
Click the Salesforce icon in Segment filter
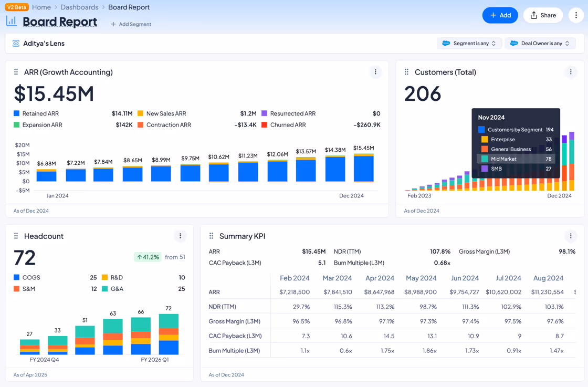(446, 43)
